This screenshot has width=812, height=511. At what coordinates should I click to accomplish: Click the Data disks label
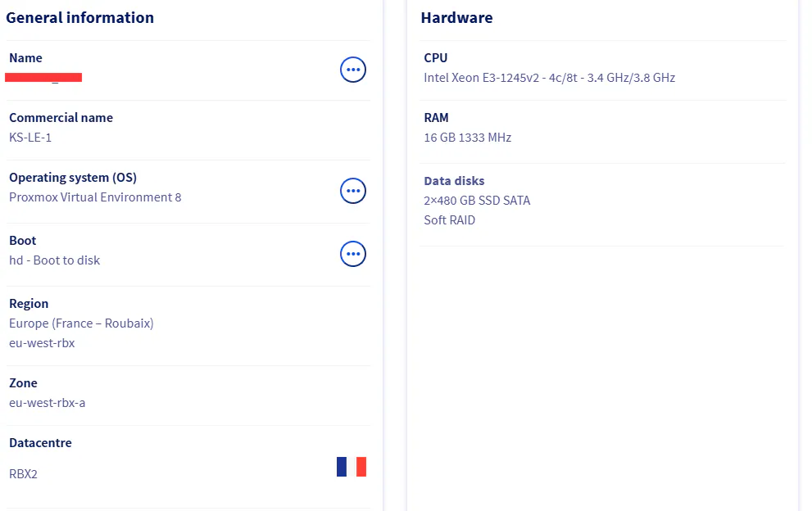click(454, 181)
